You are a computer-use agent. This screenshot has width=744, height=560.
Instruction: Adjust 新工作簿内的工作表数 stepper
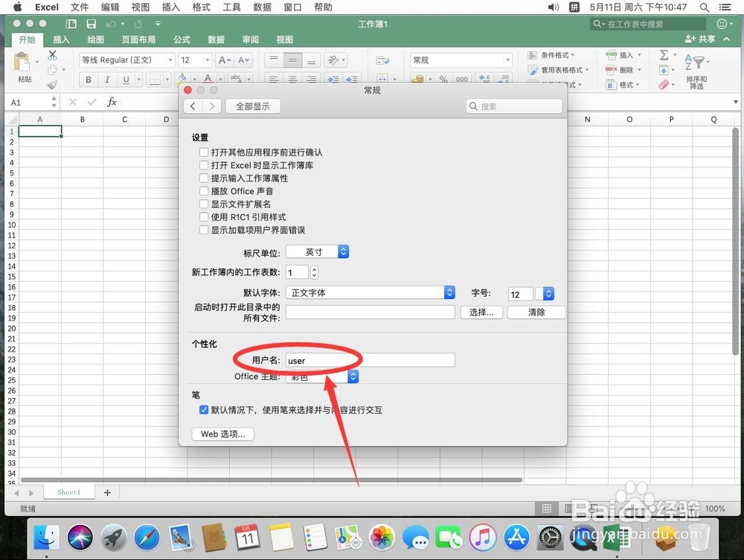pos(314,272)
